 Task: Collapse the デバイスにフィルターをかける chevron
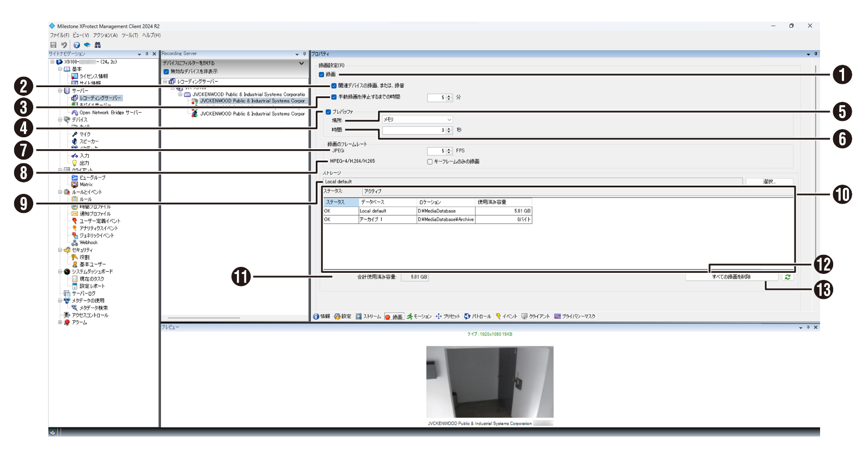coord(301,63)
